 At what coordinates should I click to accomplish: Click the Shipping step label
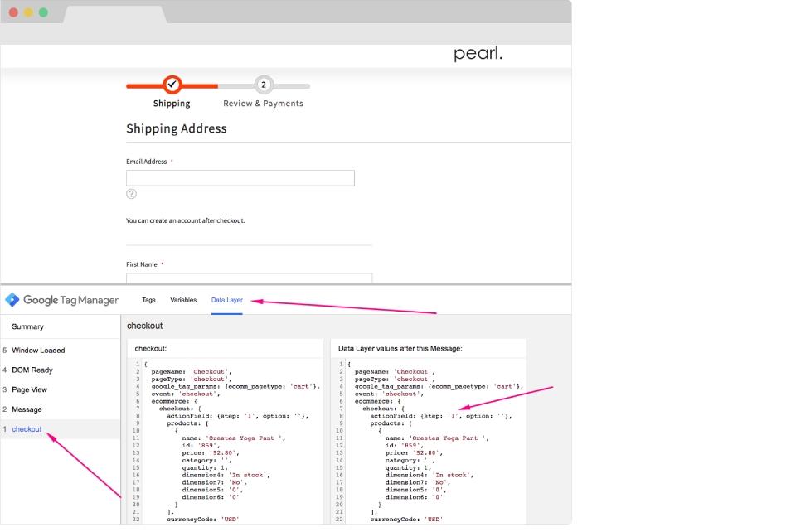(172, 103)
